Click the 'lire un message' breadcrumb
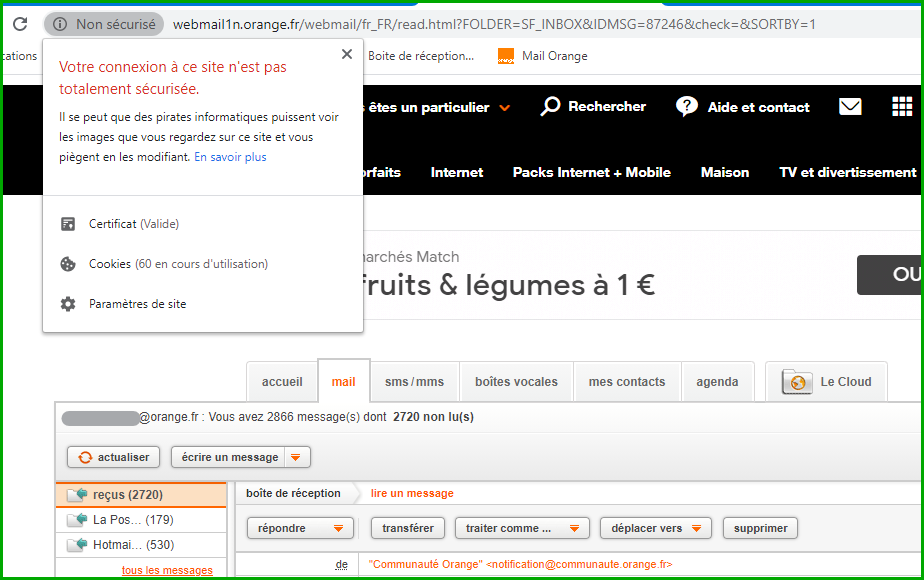Screen dimensions: 924x580 pos(412,493)
